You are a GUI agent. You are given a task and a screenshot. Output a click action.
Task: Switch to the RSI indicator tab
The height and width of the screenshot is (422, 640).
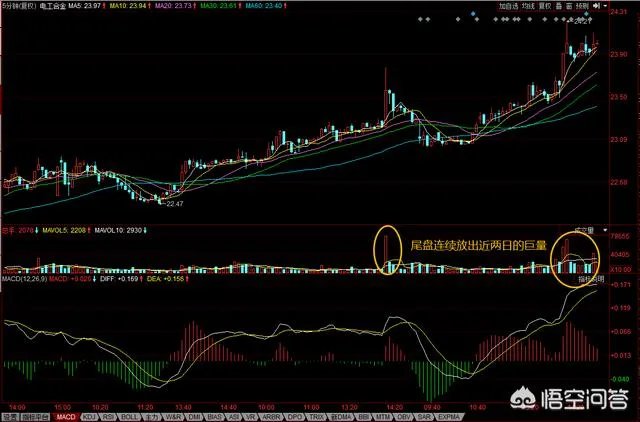108,415
